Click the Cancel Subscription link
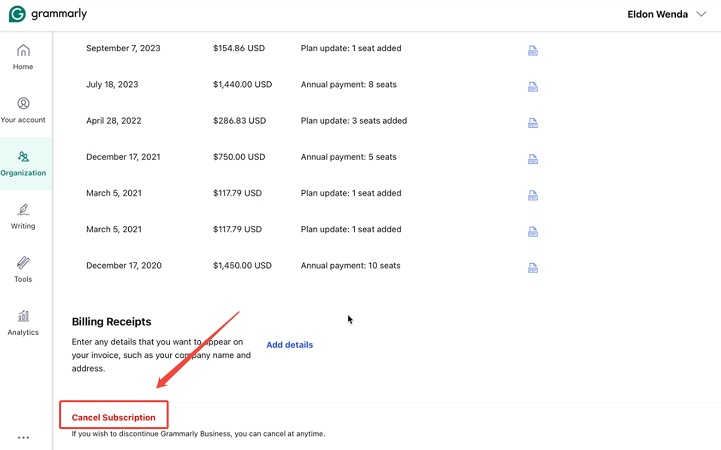Screen dimensions: 721x450 114,417
